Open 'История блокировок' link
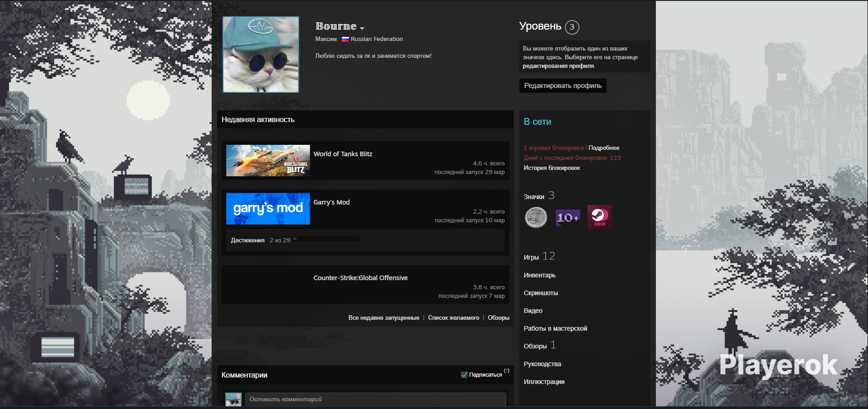Image resolution: width=868 pixels, height=409 pixels. (552, 168)
